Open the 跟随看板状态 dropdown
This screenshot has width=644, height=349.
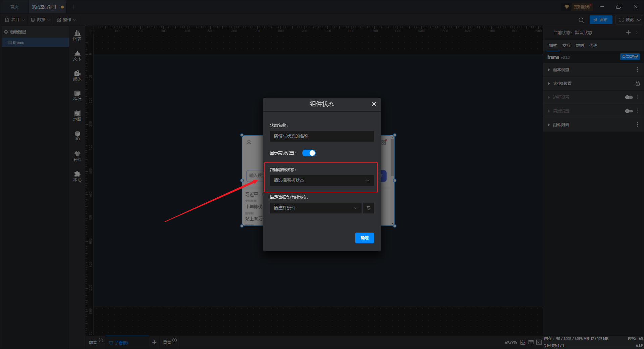click(322, 181)
